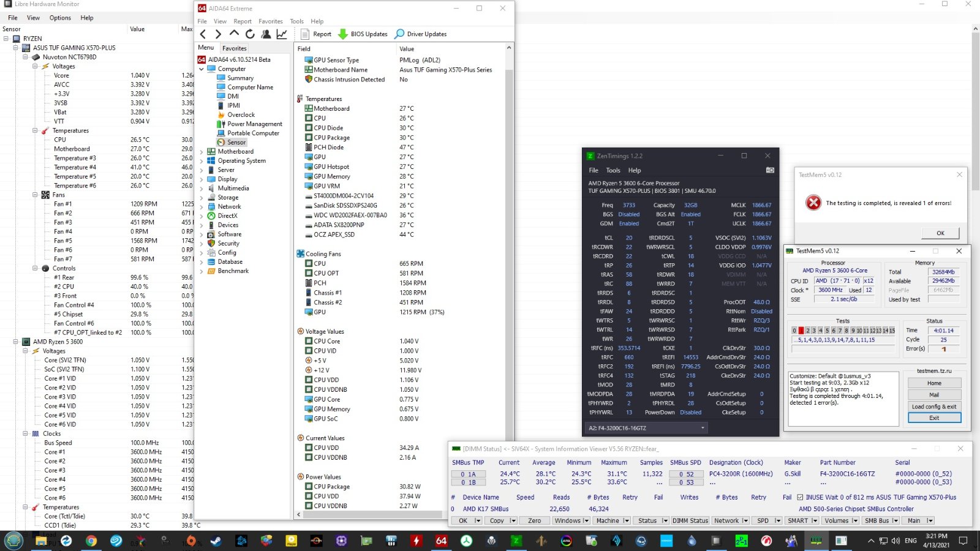This screenshot has width=980, height=551.
Task: Open AIDA64 Favorites menu
Action: click(271, 21)
